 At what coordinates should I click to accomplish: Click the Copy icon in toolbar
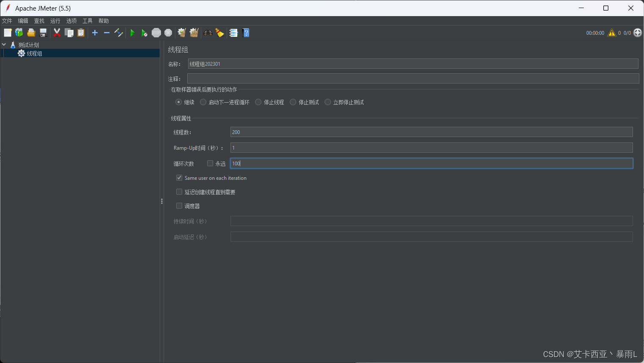pyautogui.click(x=69, y=33)
